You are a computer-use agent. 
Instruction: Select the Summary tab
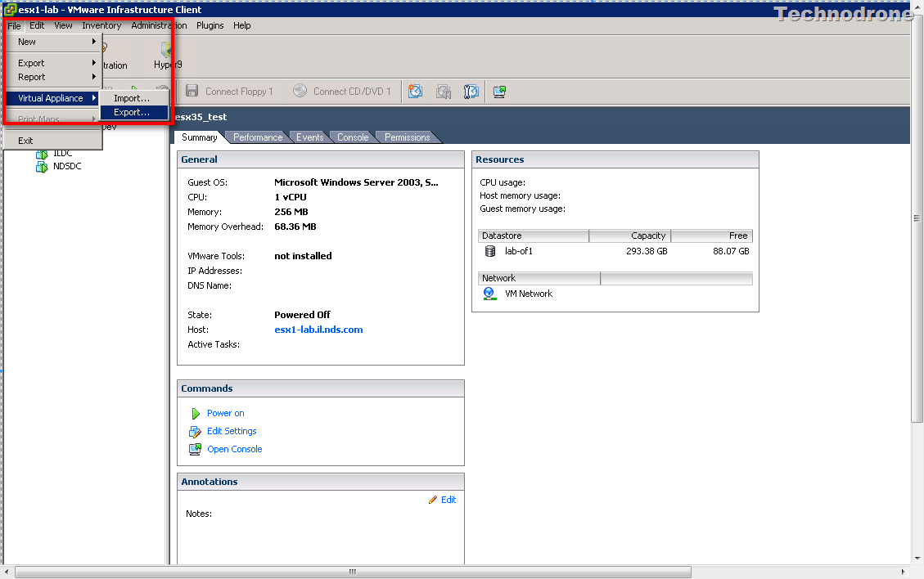tap(199, 137)
